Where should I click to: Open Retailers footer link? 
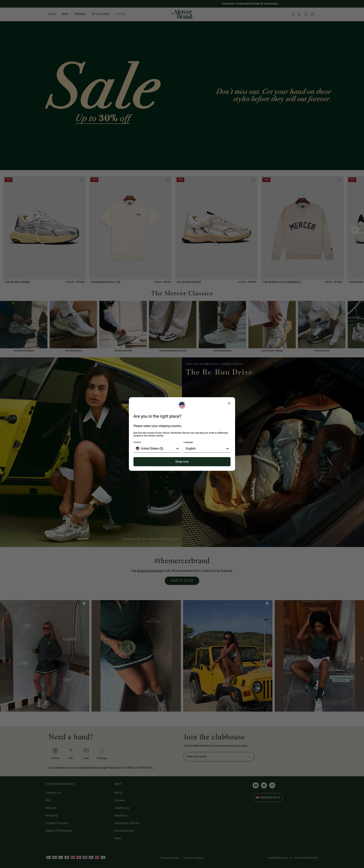(121, 815)
